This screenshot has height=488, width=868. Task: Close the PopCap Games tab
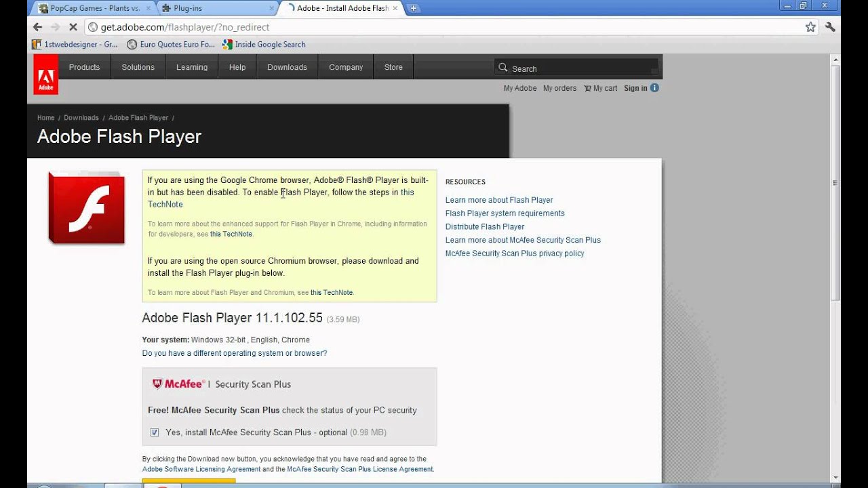click(149, 9)
